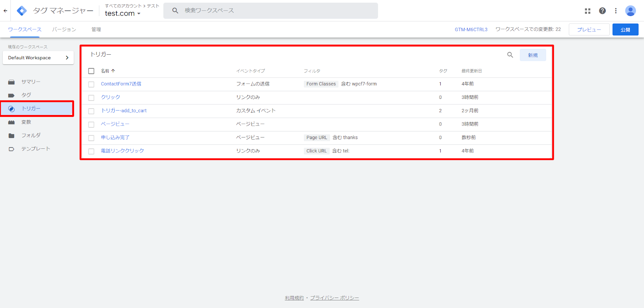
Task: Open the help question mark icon
Action: click(x=602, y=11)
